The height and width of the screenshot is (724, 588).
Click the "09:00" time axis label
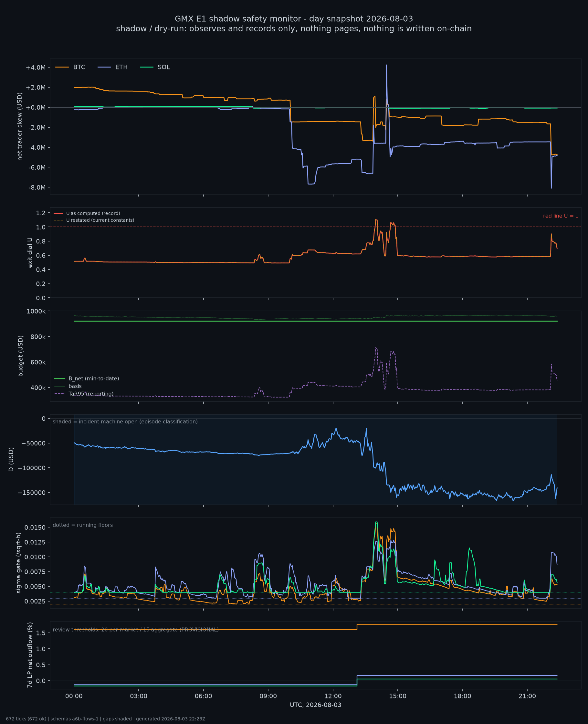[x=268, y=696]
